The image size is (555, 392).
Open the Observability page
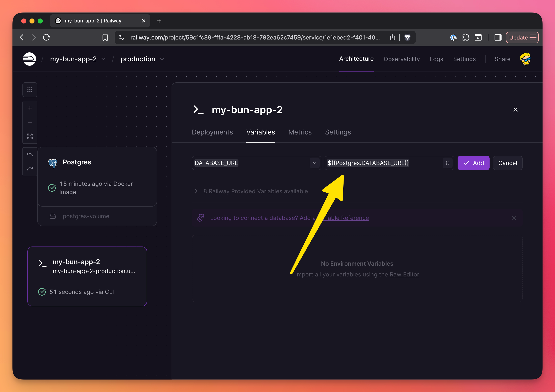click(x=401, y=59)
